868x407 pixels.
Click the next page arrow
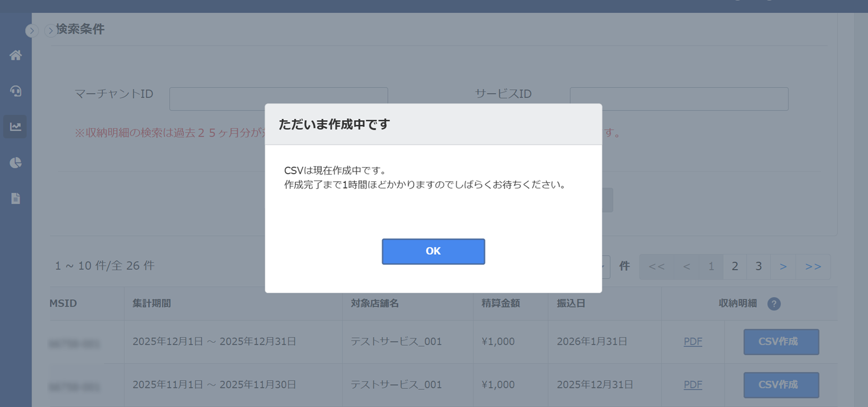(x=783, y=266)
